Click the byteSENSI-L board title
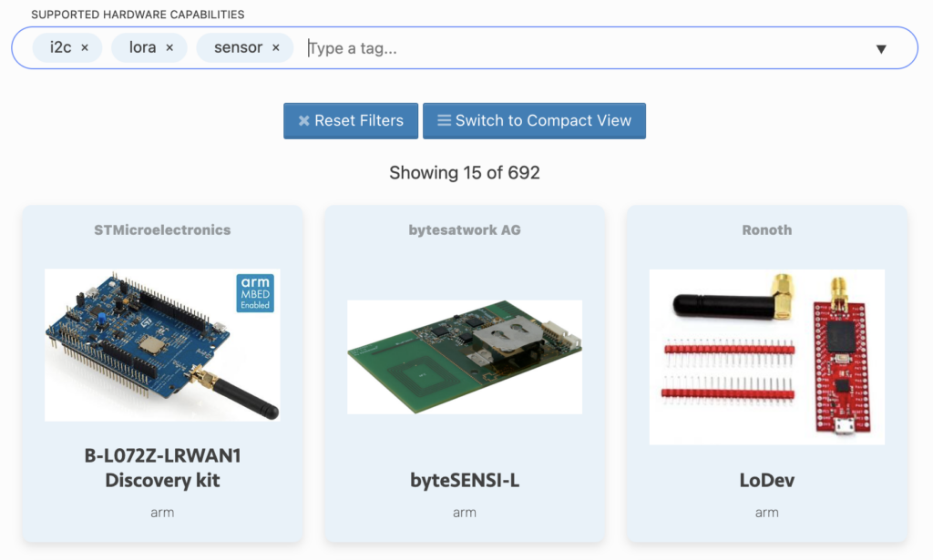The height and width of the screenshot is (560, 933). point(465,480)
